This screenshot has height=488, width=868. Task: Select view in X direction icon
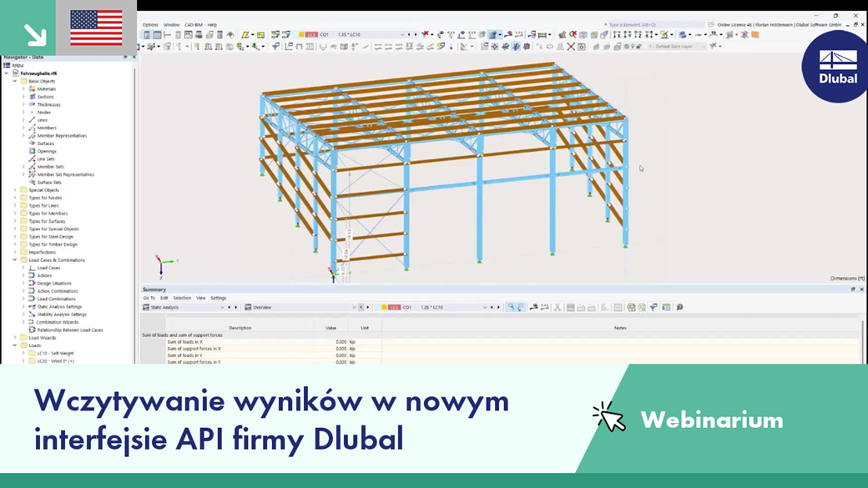pos(617,34)
